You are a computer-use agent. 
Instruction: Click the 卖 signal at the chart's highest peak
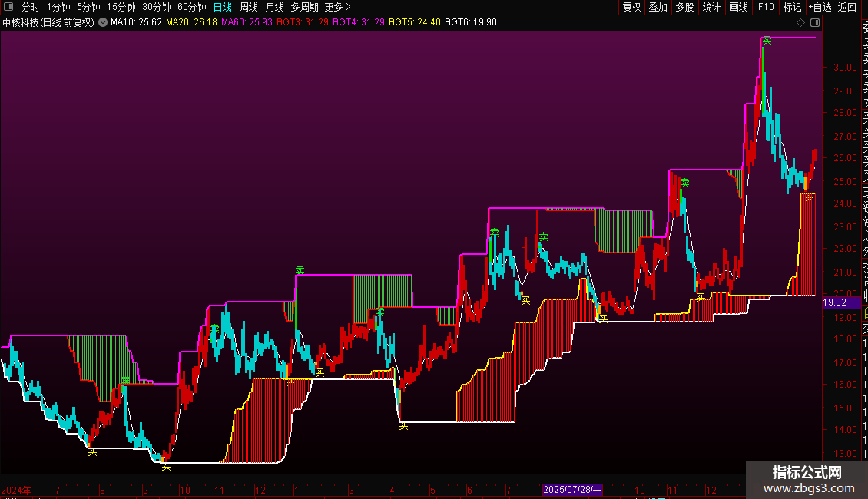click(767, 41)
